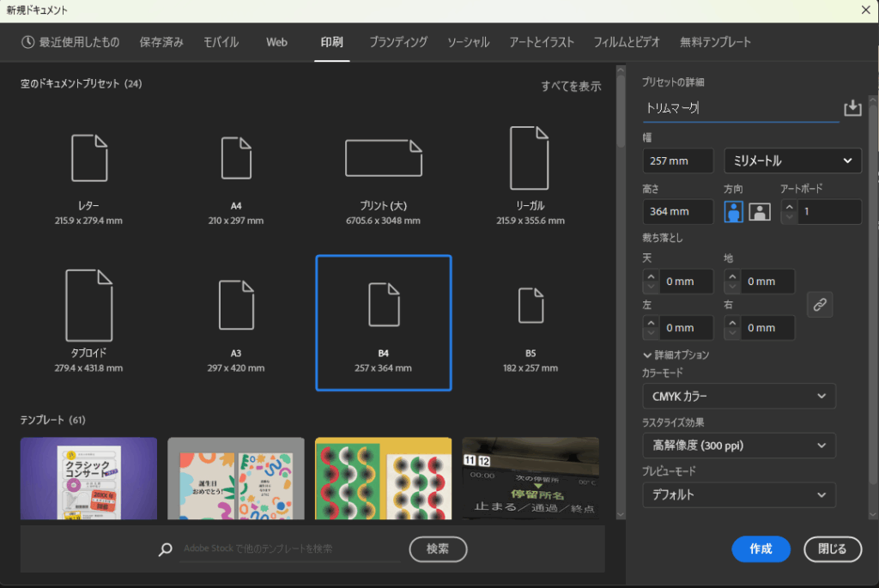The image size is (879, 588).
Task: Pick the リーガル document preset
Action: tap(530, 158)
